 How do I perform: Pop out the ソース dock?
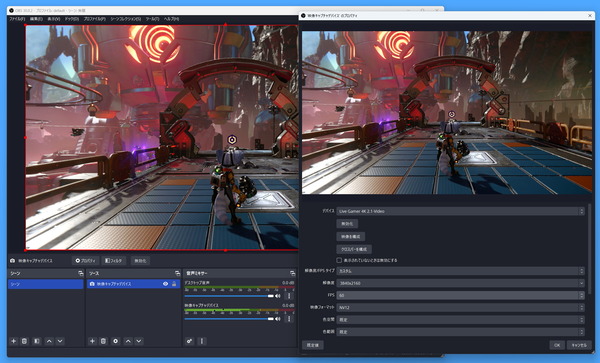(177, 273)
